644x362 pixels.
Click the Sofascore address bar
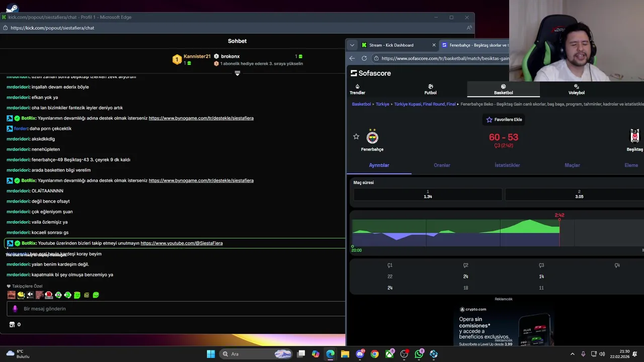pyautogui.click(x=445, y=58)
